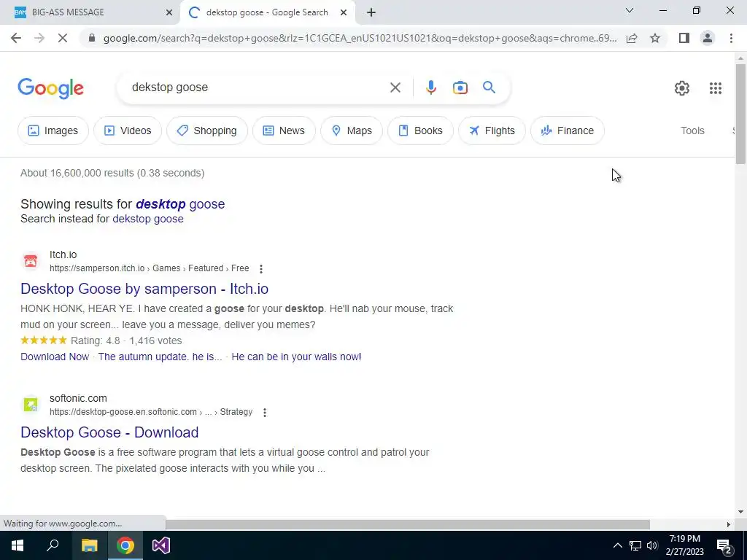Open the tab search dropdown arrow
Viewport: 747px width, 560px height.
click(x=630, y=10)
